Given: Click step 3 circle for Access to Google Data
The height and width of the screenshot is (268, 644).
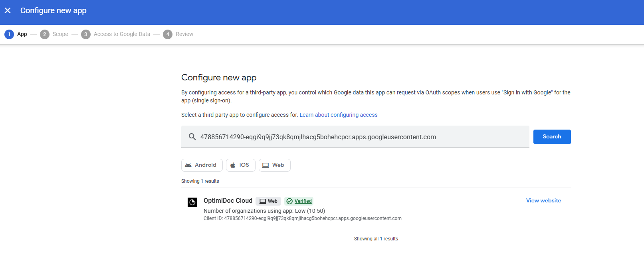Looking at the screenshot, I should coord(86,34).
